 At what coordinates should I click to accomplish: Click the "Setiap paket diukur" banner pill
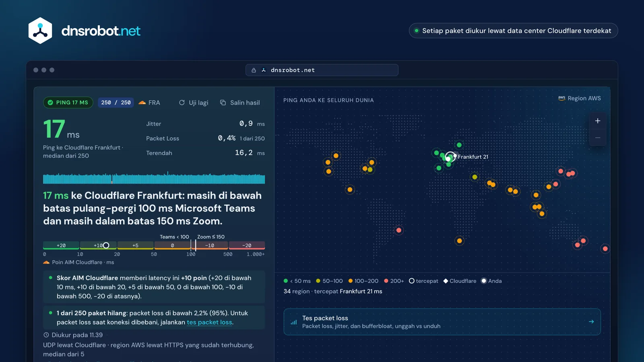[x=513, y=31]
